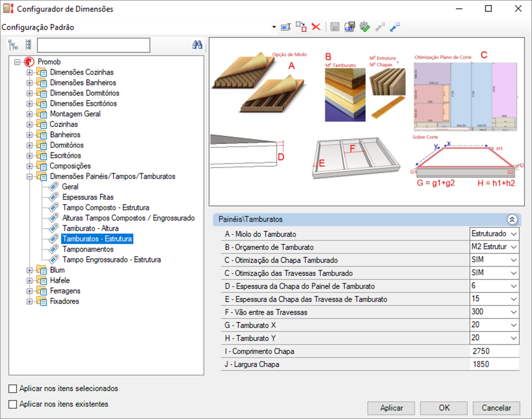Viewport: 532px width, 419px height.
Task: Click the gear with green checkmark icon
Action: [365, 27]
